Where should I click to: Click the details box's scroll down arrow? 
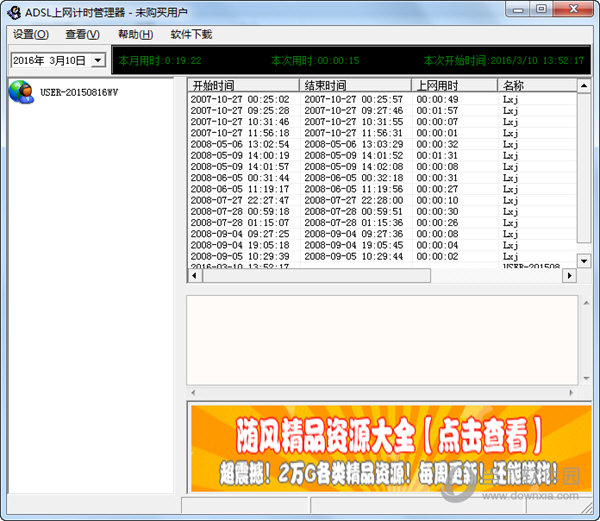click(x=586, y=378)
